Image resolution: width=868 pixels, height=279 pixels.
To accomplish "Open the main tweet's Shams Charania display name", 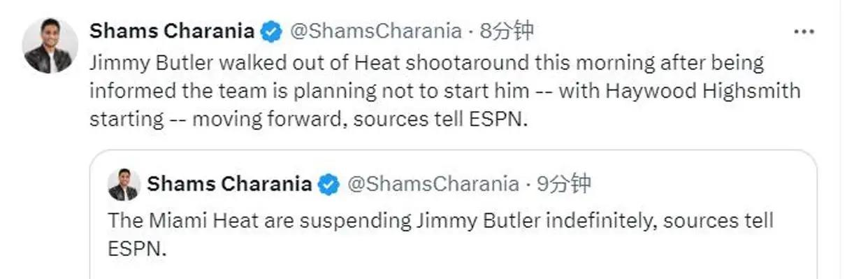I will coord(173,31).
